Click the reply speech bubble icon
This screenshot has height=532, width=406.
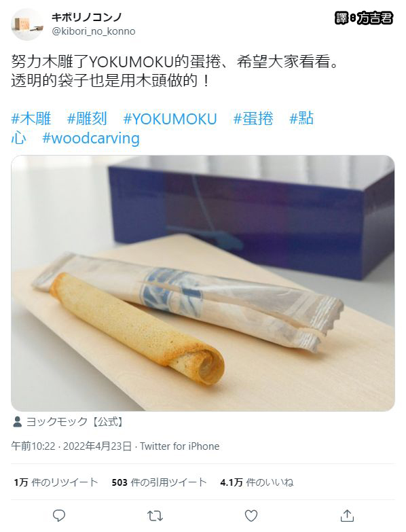(x=59, y=516)
